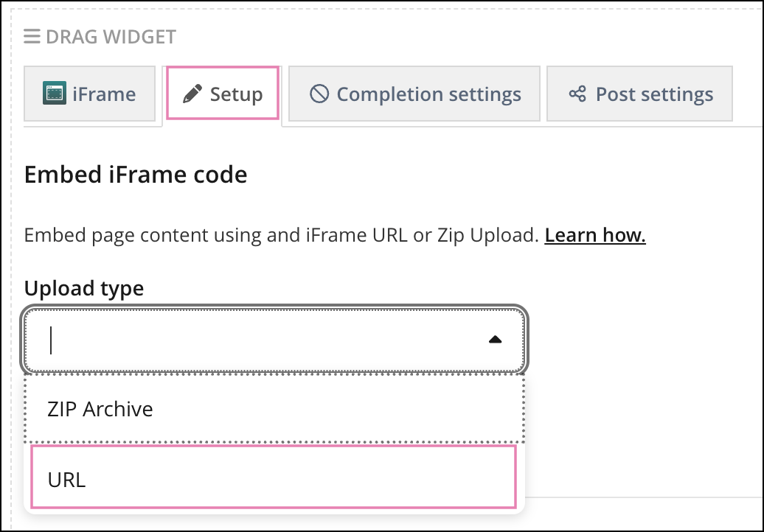The image size is (764, 532).
Task: Click the "Upload type" field label
Action: (84, 288)
